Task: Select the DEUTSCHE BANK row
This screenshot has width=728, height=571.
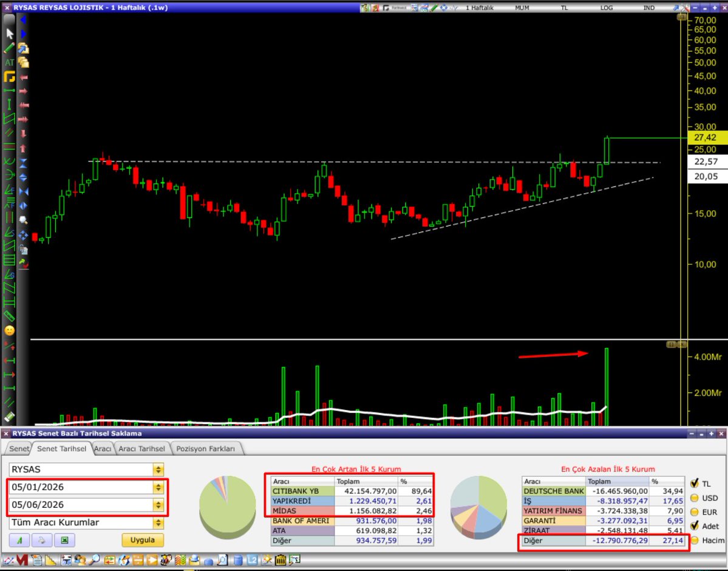Action: 603,491
